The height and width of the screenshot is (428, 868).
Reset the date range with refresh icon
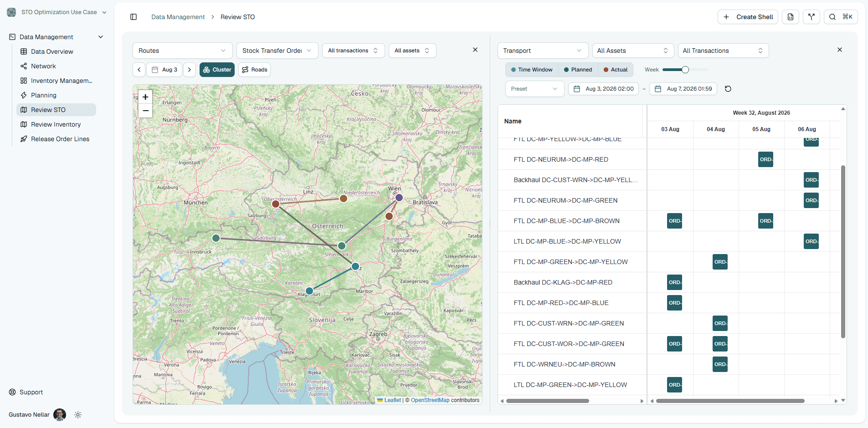pos(728,89)
